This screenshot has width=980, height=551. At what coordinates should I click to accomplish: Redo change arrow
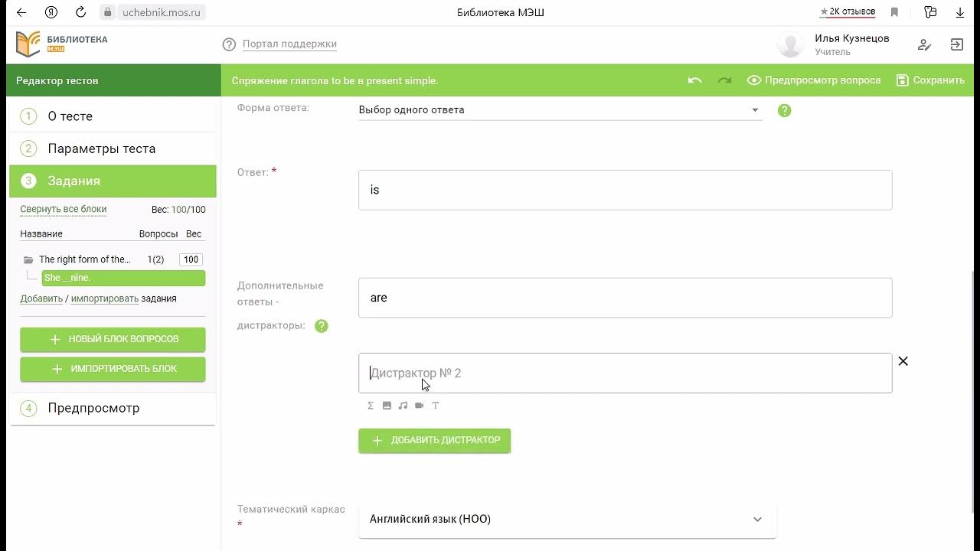coord(724,80)
